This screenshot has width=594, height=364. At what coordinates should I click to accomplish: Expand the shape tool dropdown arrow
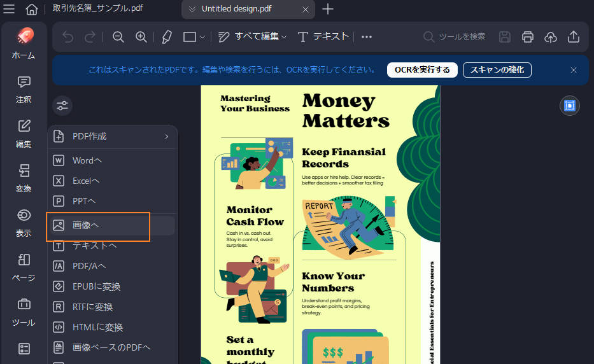click(202, 37)
